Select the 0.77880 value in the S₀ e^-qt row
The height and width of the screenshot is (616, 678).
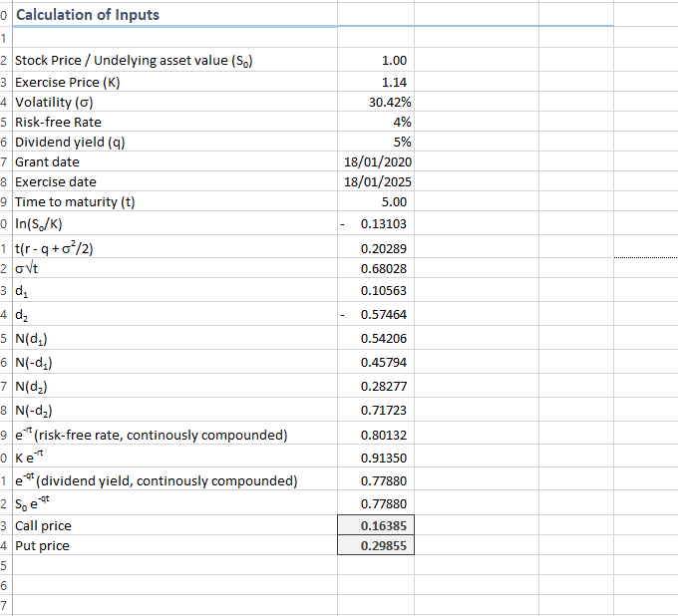click(376, 502)
